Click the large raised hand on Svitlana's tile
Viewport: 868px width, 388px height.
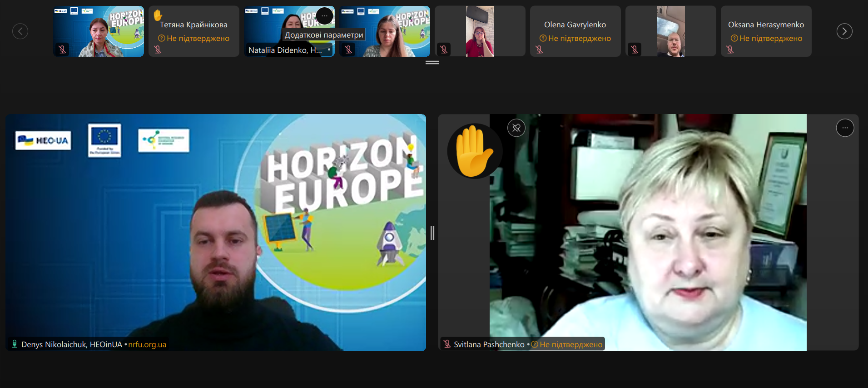(x=474, y=151)
